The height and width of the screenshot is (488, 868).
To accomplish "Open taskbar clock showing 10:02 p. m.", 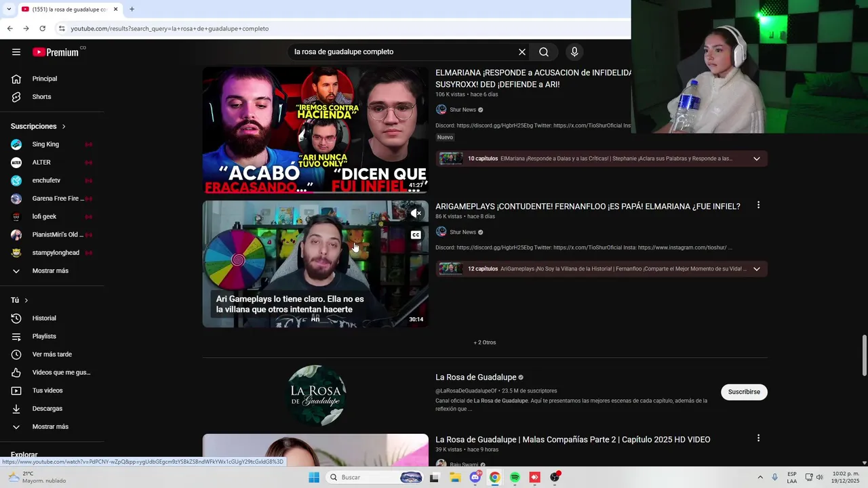I will [x=846, y=477].
